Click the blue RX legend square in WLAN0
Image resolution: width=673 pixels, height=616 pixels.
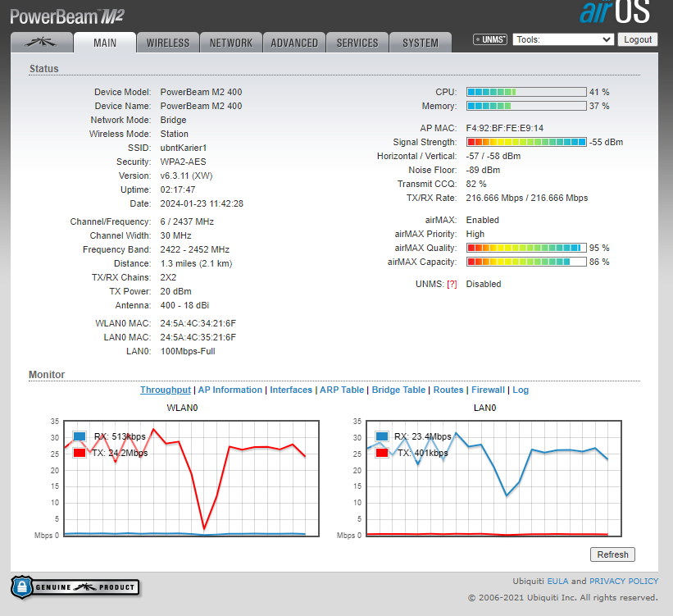coord(80,436)
